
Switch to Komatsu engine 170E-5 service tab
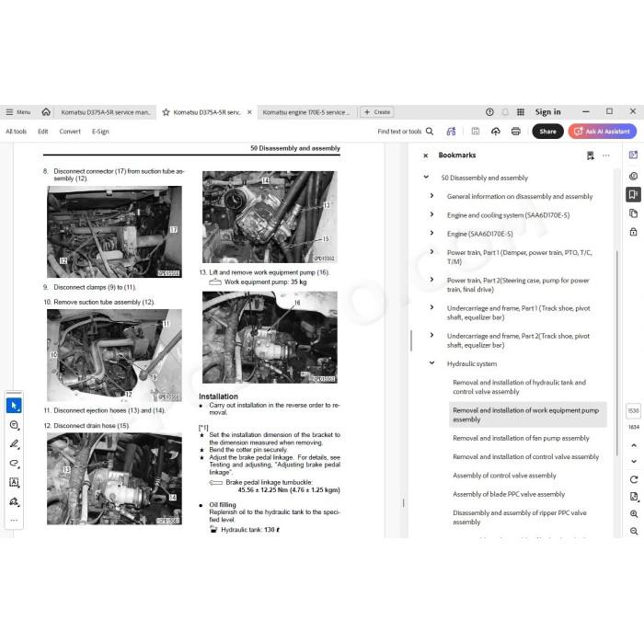[306, 112]
